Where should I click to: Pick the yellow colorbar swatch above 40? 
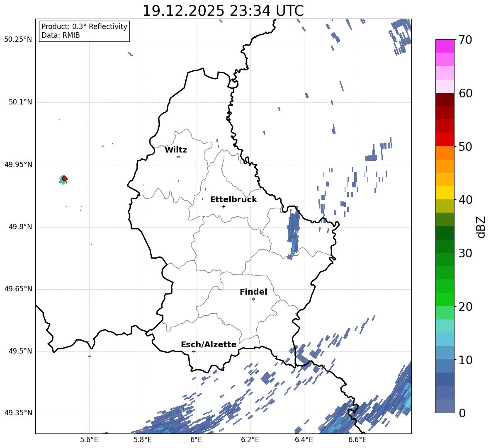pyautogui.click(x=445, y=193)
